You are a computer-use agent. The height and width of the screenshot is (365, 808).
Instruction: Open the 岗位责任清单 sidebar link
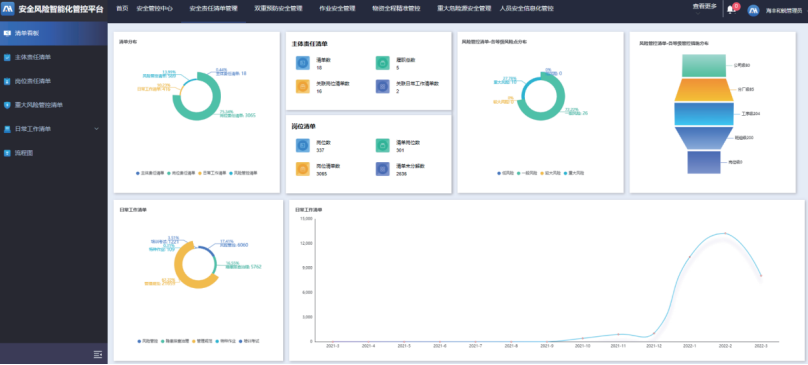[x=33, y=81]
